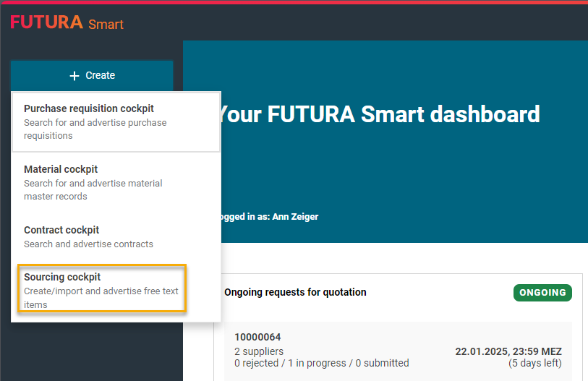Viewport: 588px width, 381px height.
Task: Click the Your FUTURA Smart dashboard title
Action: tap(378, 114)
